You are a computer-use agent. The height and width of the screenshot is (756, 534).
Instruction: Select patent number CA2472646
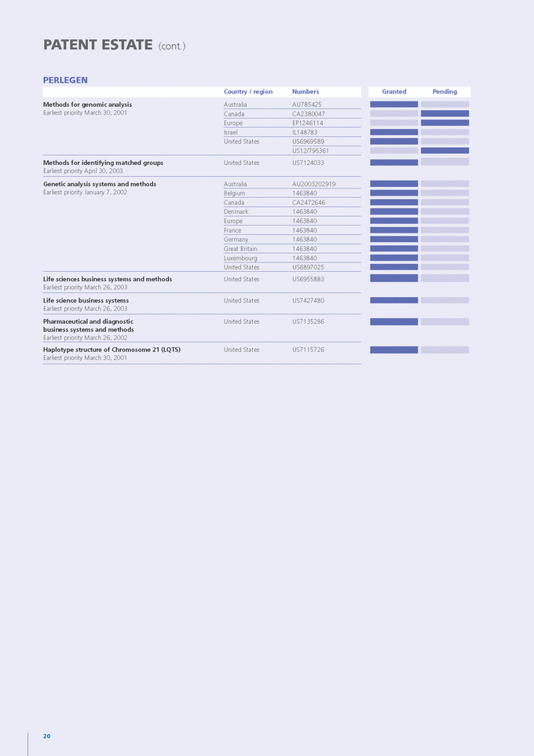point(309,203)
